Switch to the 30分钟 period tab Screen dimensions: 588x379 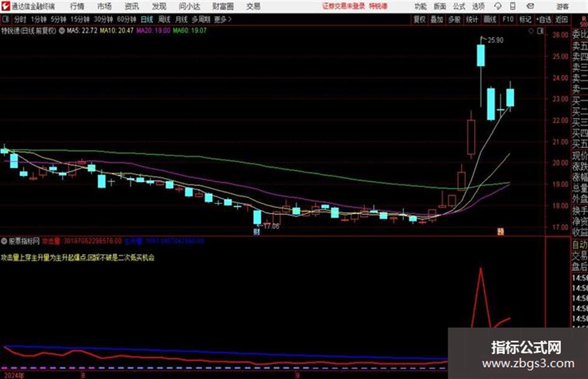(103, 19)
